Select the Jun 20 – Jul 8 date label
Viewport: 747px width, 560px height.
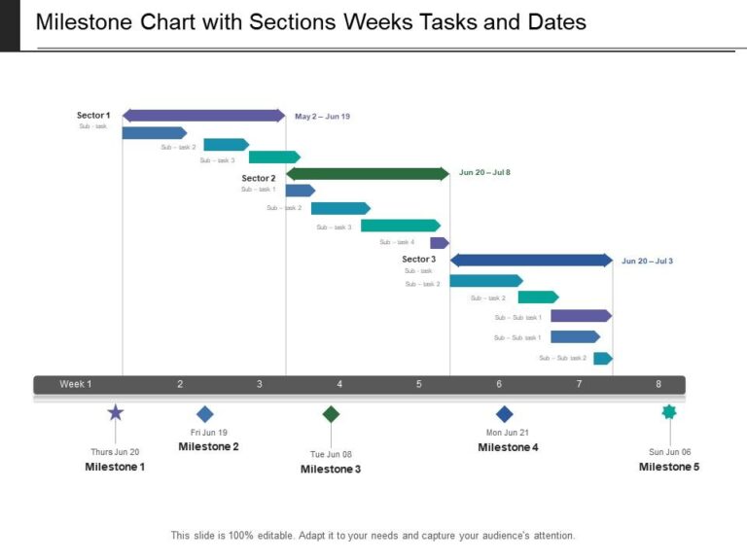pyautogui.click(x=484, y=173)
